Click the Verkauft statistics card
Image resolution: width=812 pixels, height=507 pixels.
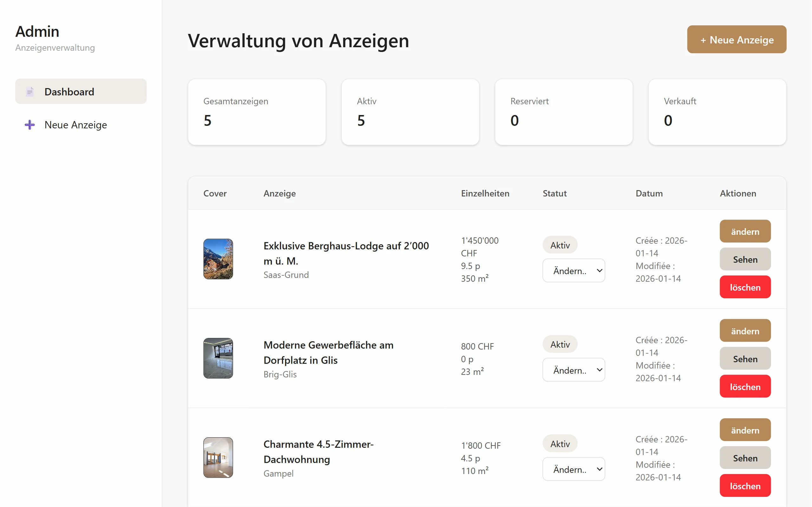717,112
